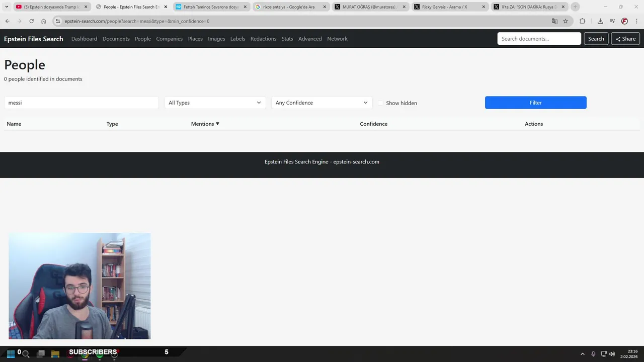Go to browser home page
This screenshot has width=644, height=362.
(x=43, y=21)
